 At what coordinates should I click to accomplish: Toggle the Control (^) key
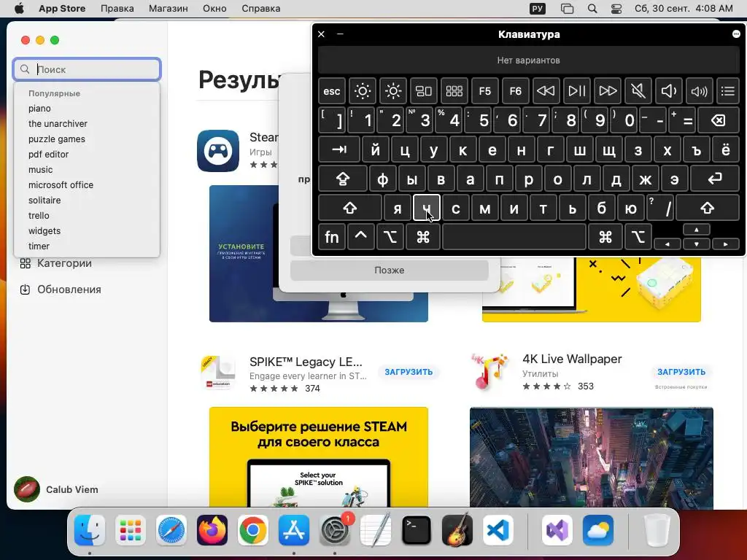(x=360, y=237)
